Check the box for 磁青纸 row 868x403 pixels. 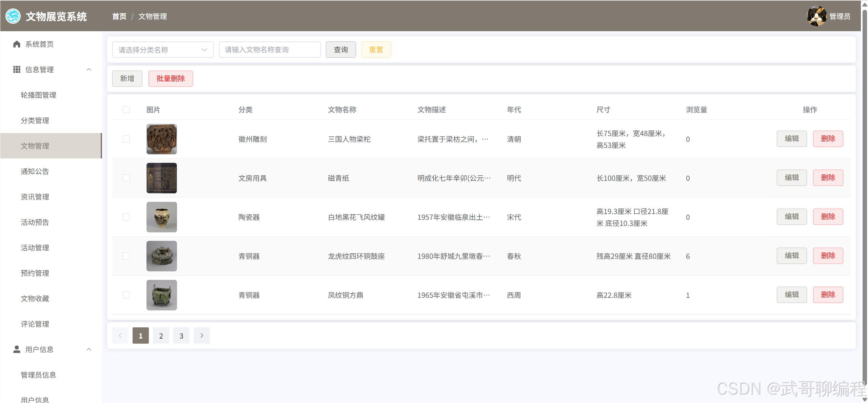point(126,178)
